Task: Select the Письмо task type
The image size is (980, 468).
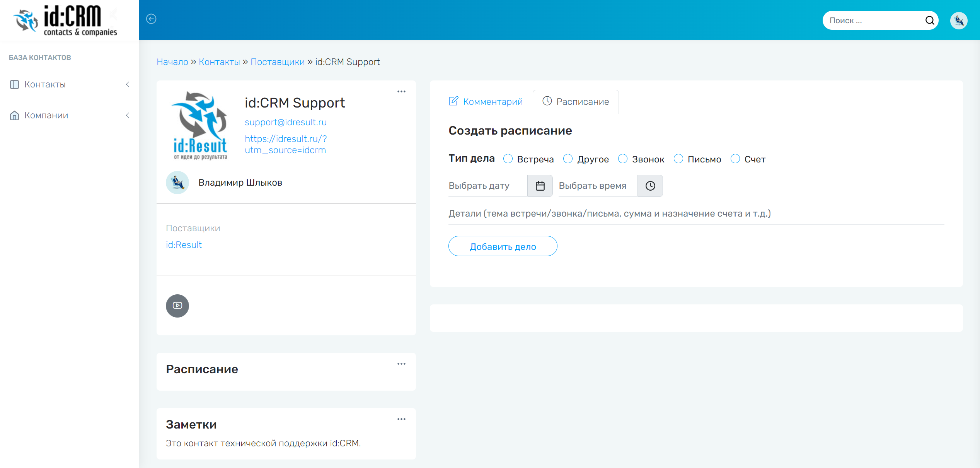Action: 678,159
